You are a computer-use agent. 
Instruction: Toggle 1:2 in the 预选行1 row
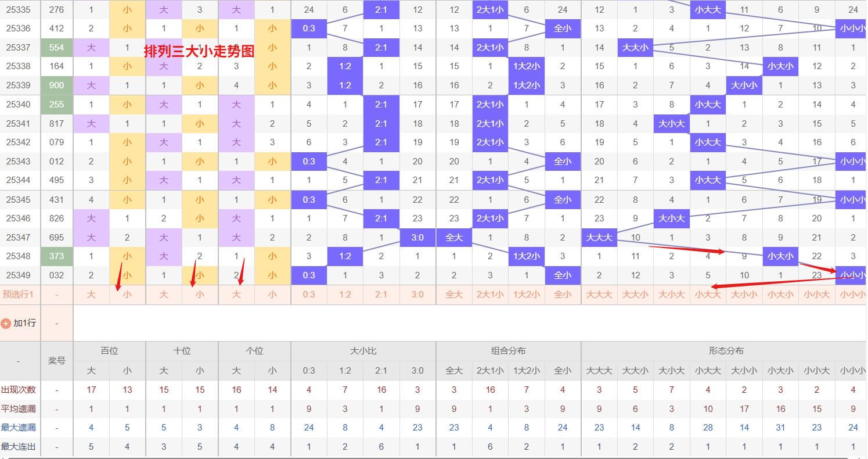coord(345,295)
